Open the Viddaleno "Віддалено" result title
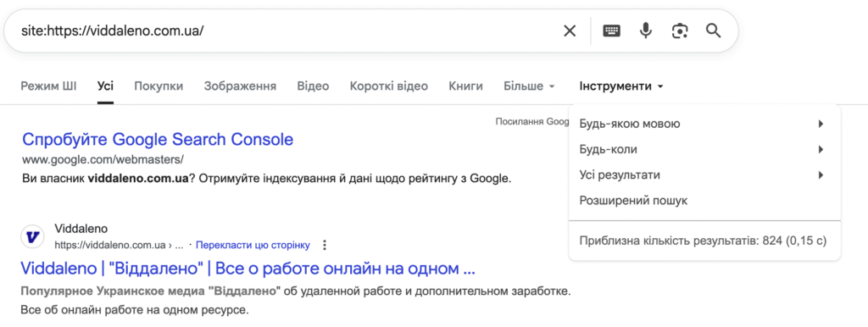 tap(248, 269)
